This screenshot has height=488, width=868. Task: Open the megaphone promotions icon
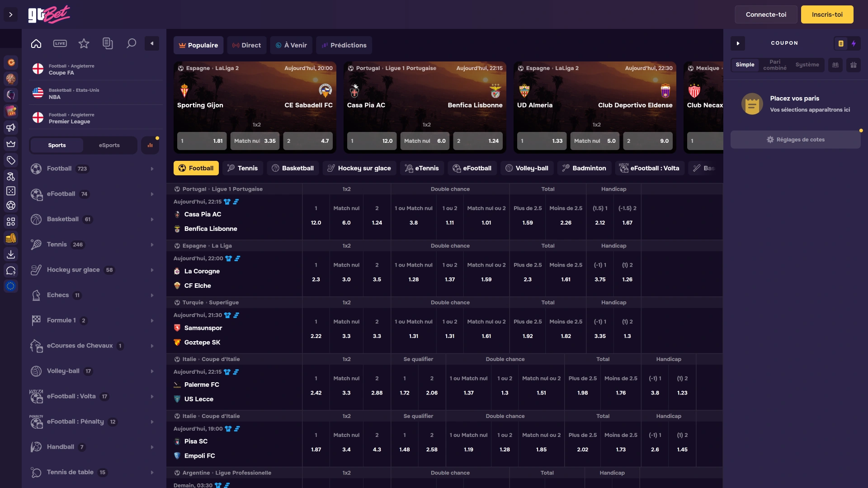[x=11, y=127]
